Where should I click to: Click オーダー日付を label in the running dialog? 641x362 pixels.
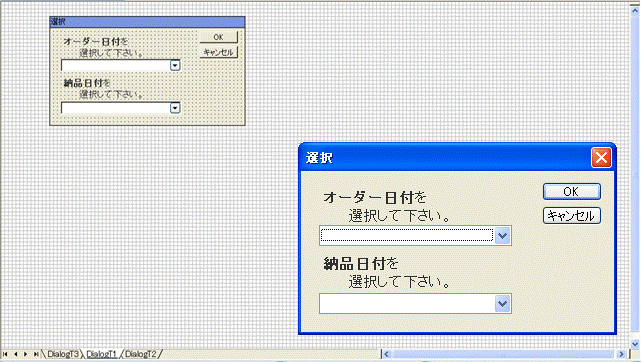(x=375, y=198)
